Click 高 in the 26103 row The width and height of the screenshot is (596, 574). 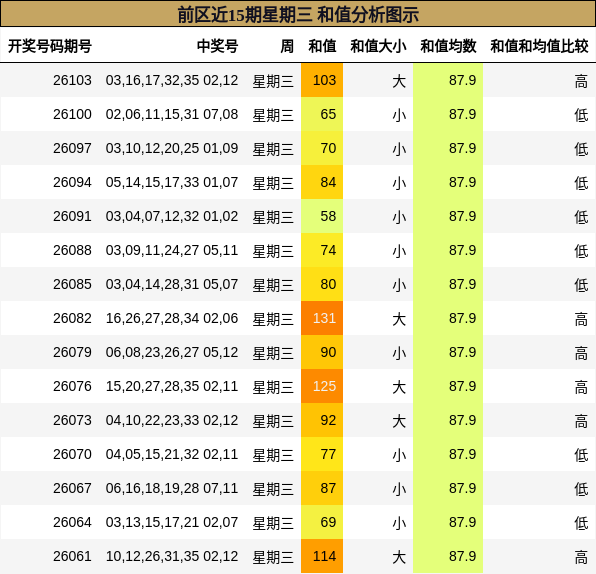[582, 81]
